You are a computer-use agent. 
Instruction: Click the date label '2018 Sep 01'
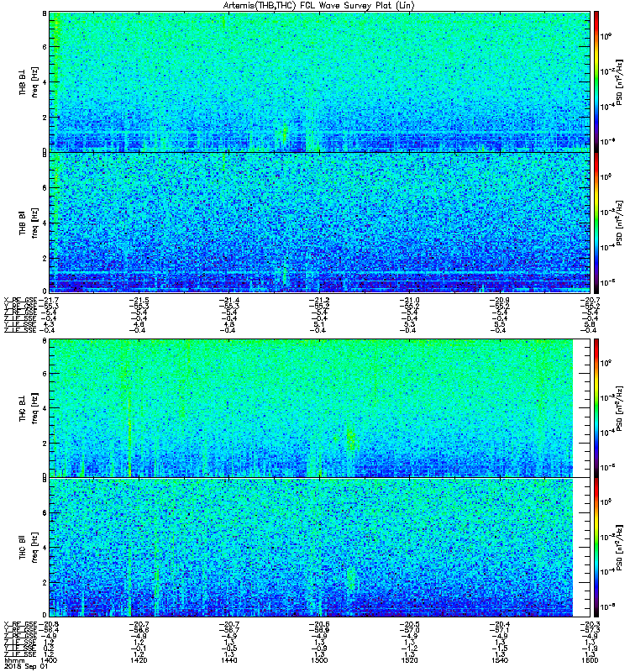pos(26,667)
